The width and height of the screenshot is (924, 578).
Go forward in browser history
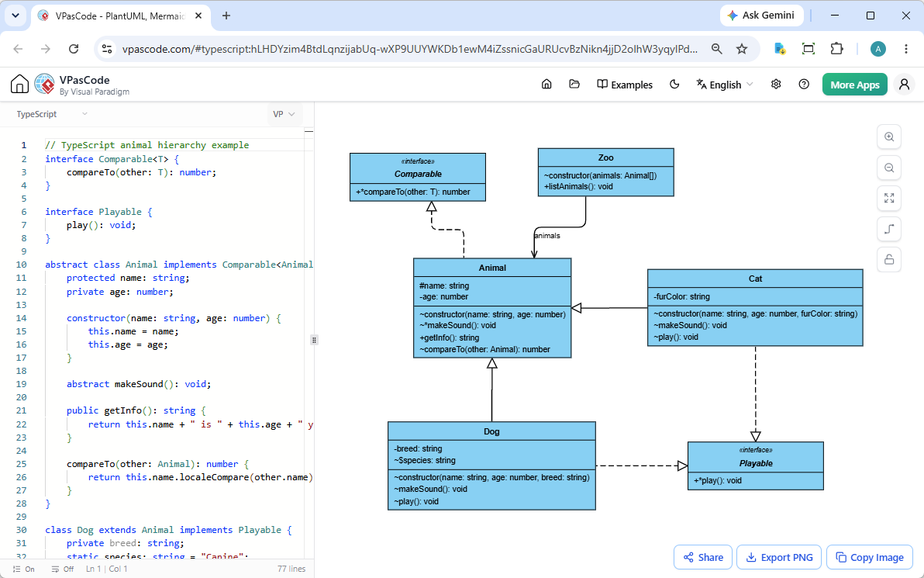pos(46,49)
